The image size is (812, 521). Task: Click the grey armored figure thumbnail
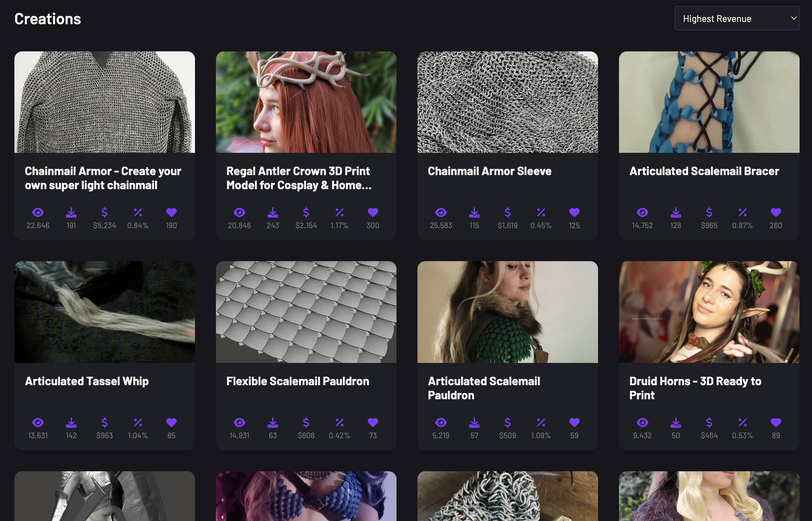104,496
